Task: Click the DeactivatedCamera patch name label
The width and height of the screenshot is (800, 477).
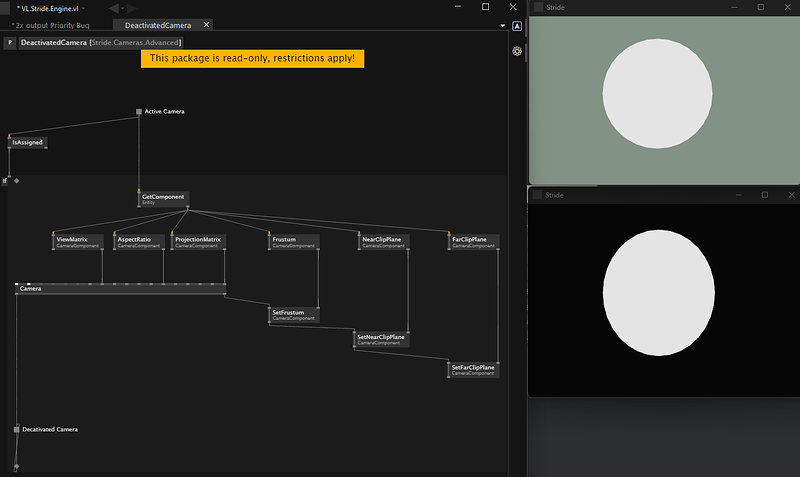Action: (54, 43)
